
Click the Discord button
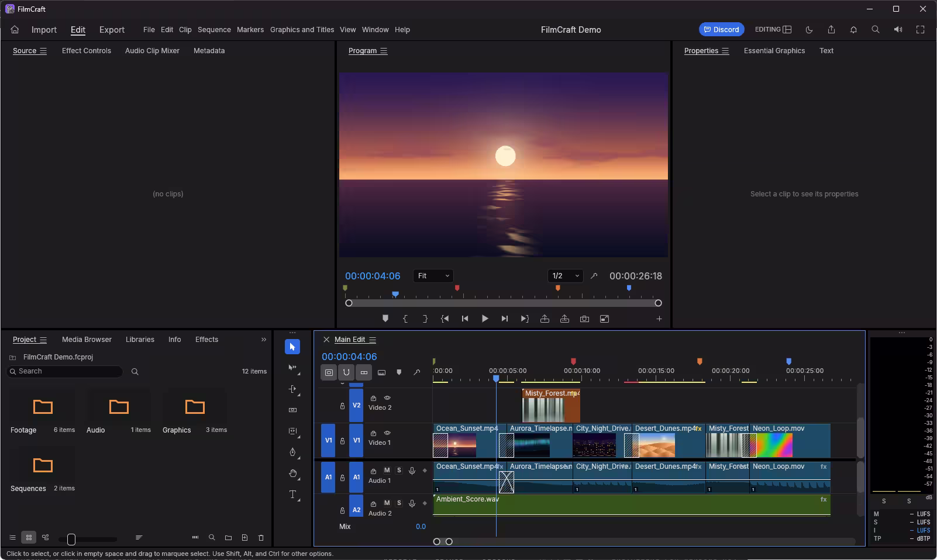pyautogui.click(x=721, y=30)
